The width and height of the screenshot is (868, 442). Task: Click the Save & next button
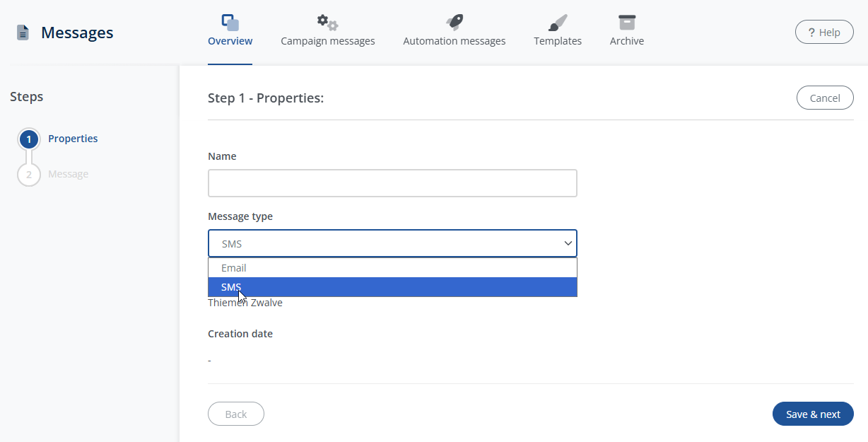pos(812,414)
